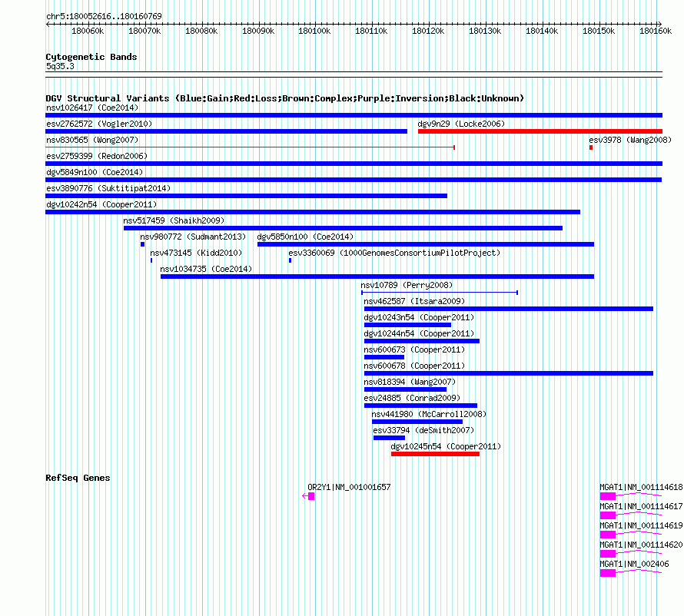This screenshot has height=616, width=684.
Task: Click the dgv10242n54 (Cooper2011) label
Action: (101, 204)
